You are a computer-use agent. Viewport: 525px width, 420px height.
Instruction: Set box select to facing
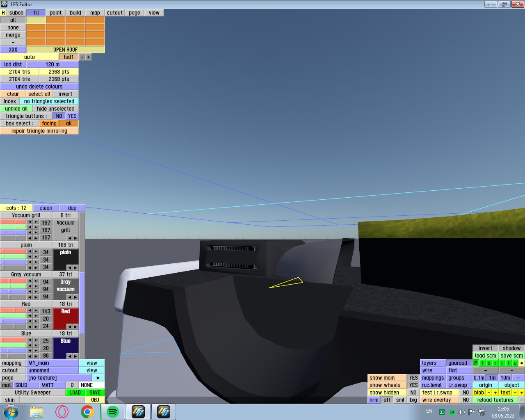49,123
